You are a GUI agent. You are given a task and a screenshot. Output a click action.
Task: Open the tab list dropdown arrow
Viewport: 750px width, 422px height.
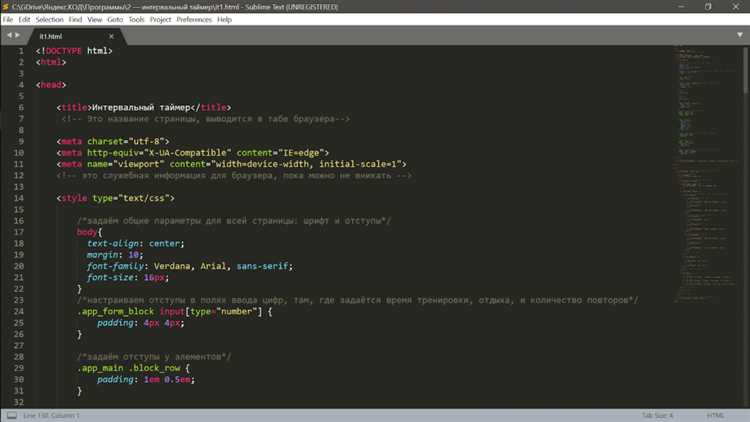point(740,35)
